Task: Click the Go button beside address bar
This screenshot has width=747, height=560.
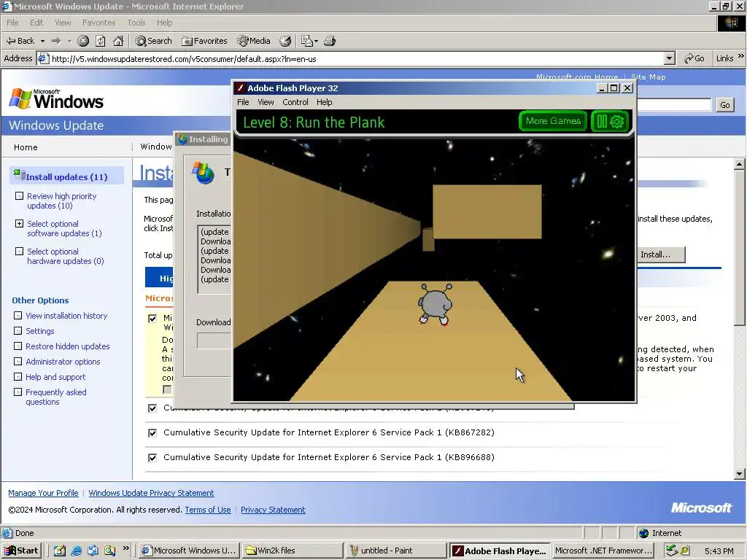Action: [x=694, y=58]
